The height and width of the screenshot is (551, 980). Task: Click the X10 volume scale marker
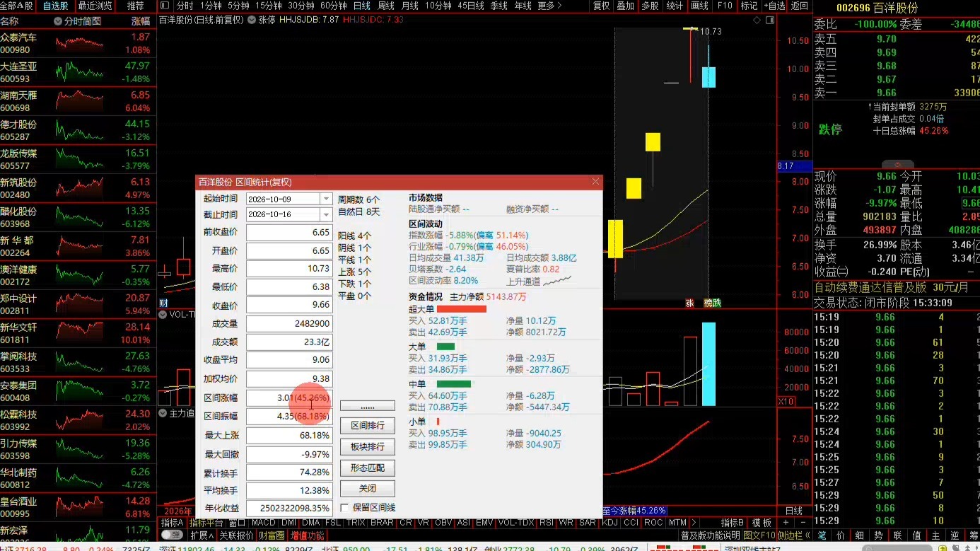point(785,401)
